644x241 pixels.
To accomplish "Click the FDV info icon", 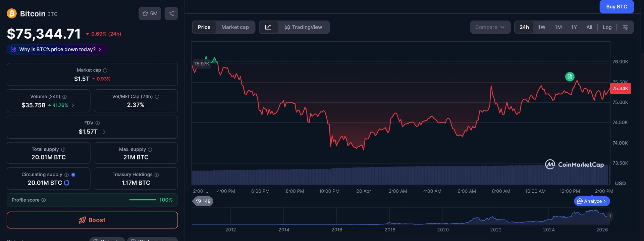I will click(x=98, y=123).
